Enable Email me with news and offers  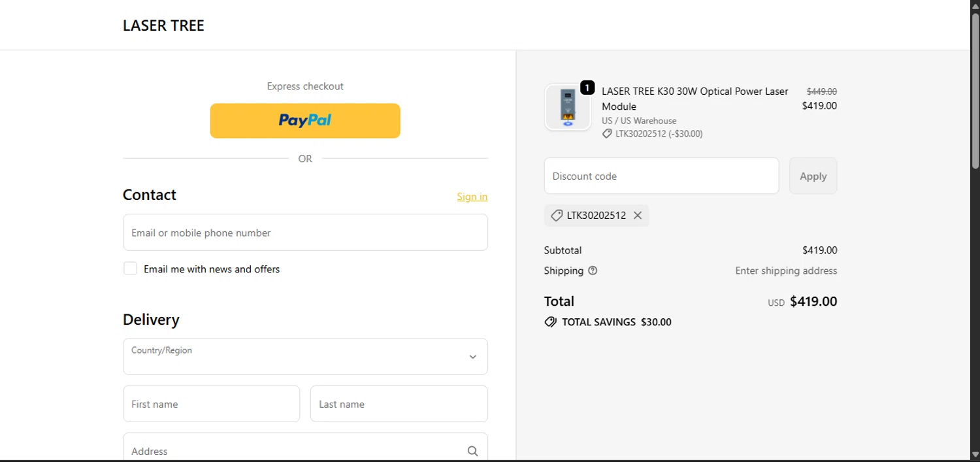click(130, 269)
